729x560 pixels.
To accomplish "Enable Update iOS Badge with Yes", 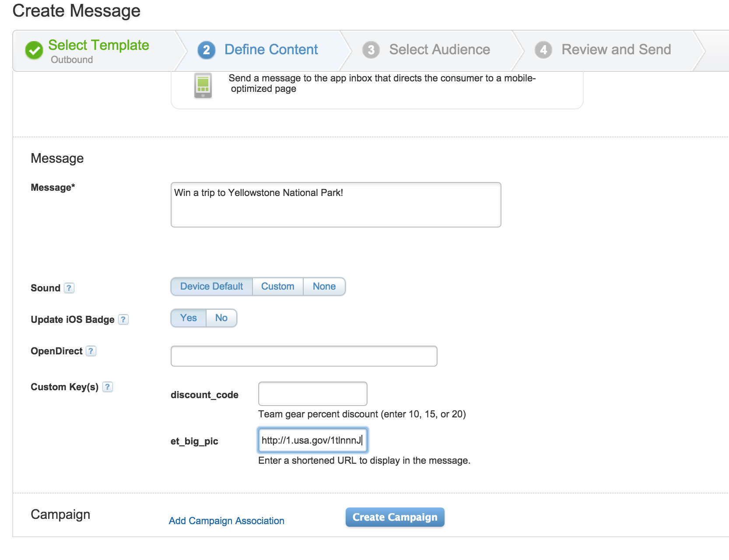I will point(188,318).
